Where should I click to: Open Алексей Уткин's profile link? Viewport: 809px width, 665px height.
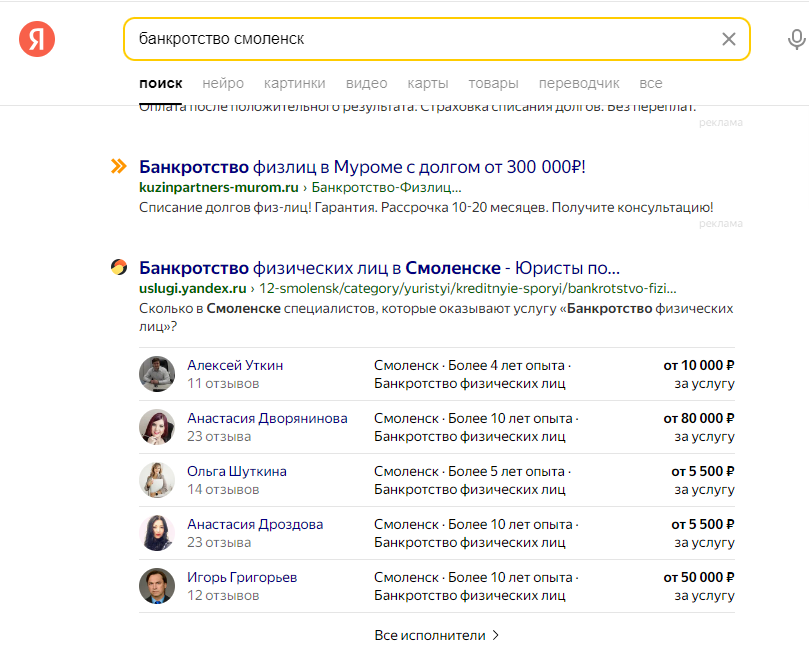pyautogui.click(x=235, y=365)
